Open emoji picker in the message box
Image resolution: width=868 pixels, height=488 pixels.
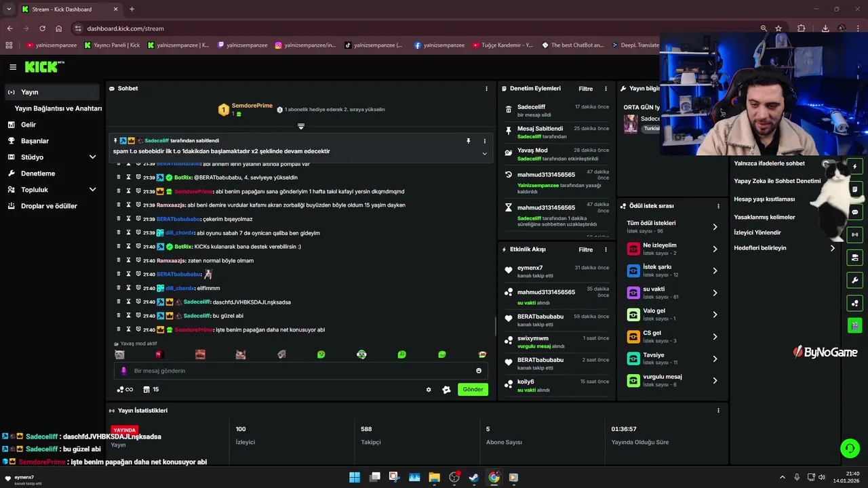[x=479, y=371]
